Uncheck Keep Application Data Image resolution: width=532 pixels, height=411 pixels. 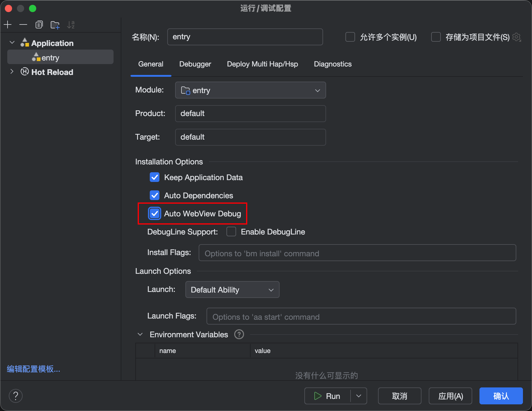tap(154, 177)
